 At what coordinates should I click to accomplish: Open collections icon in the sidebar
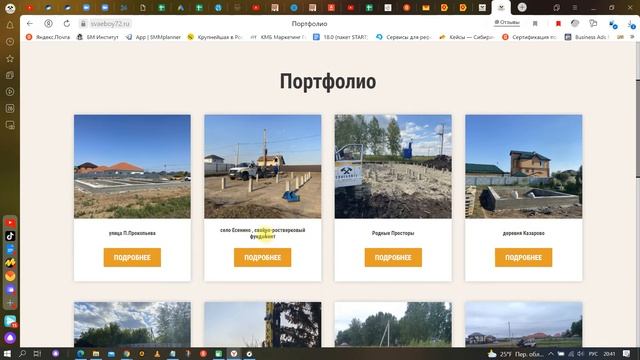click(10, 75)
